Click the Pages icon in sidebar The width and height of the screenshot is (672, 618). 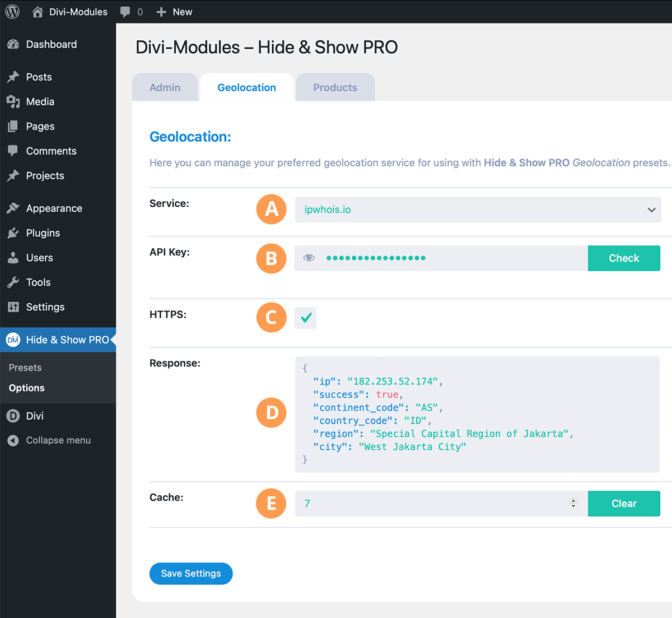[13, 126]
